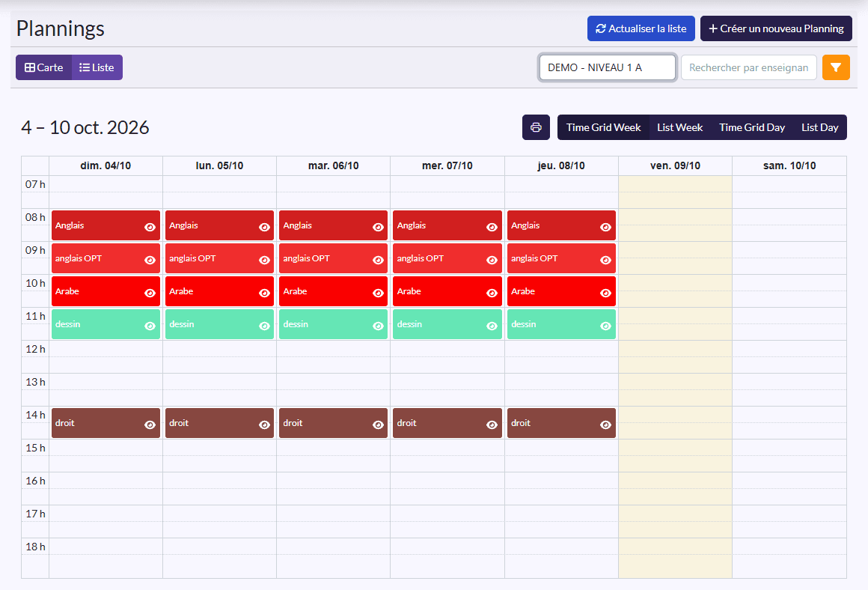Click Actualiser la liste button
868x590 pixels.
(641, 28)
